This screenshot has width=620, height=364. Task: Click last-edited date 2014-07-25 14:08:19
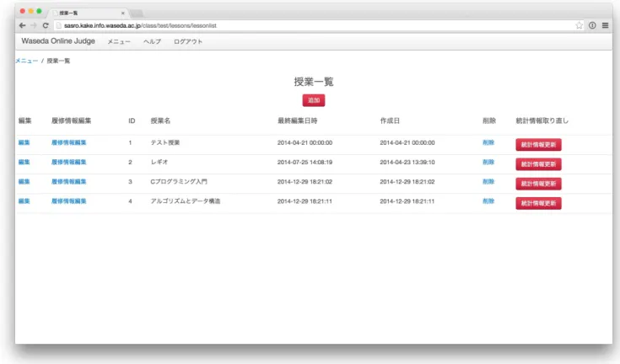(305, 163)
